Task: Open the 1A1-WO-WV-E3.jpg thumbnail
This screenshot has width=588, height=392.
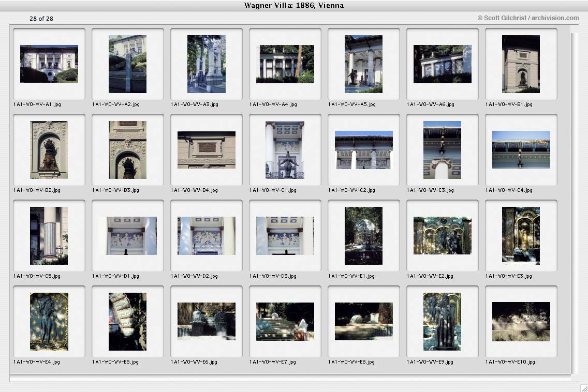Action: [x=521, y=235]
